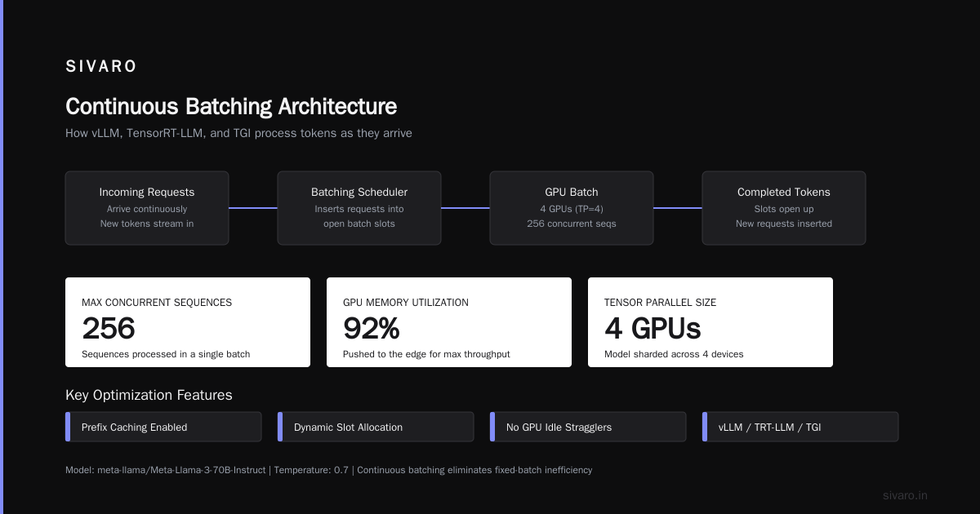Select the 256 value

click(109, 329)
